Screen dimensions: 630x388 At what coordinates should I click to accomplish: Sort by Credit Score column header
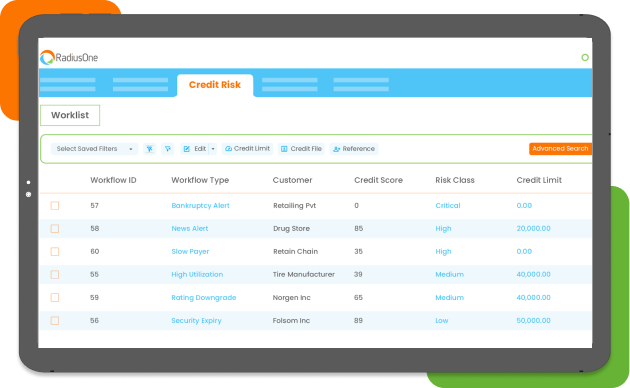pos(378,180)
